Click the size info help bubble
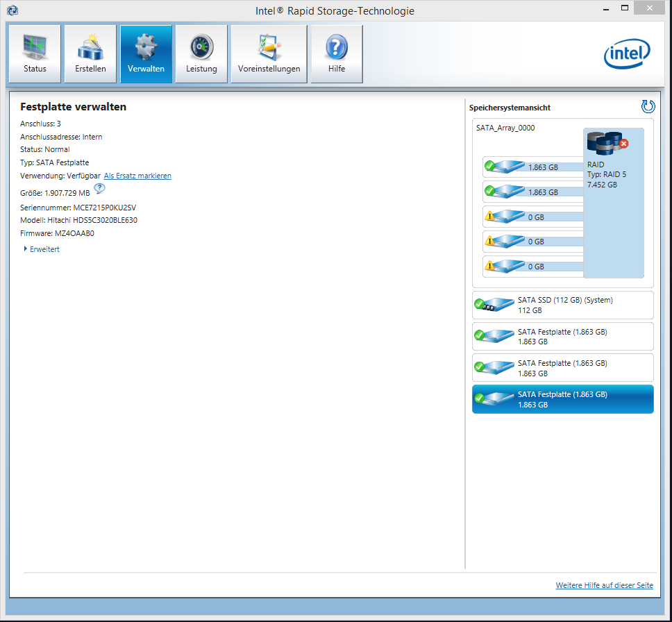This screenshot has width=672, height=622. [x=99, y=188]
